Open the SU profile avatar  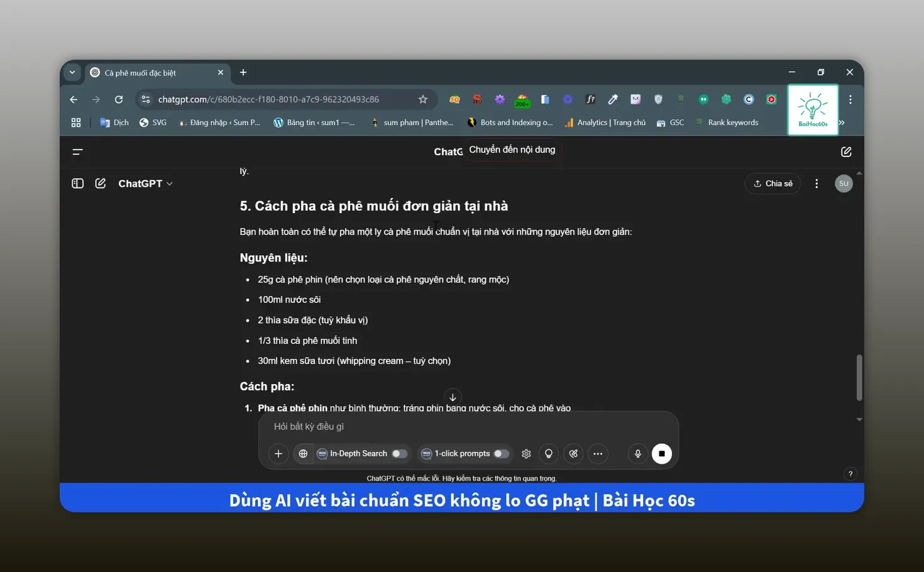(x=844, y=184)
